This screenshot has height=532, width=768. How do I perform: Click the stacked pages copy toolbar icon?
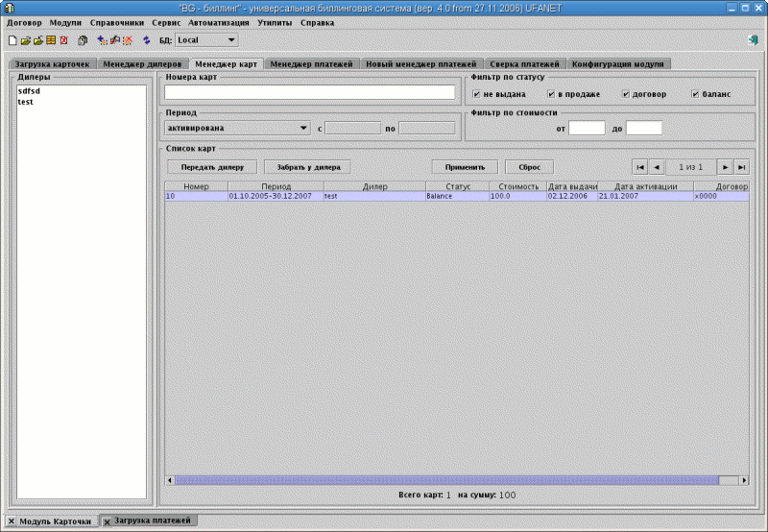83,40
